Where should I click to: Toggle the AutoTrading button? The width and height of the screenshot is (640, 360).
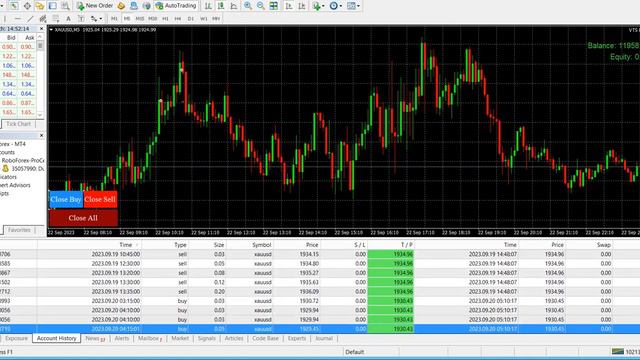click(x=176, y=6)
